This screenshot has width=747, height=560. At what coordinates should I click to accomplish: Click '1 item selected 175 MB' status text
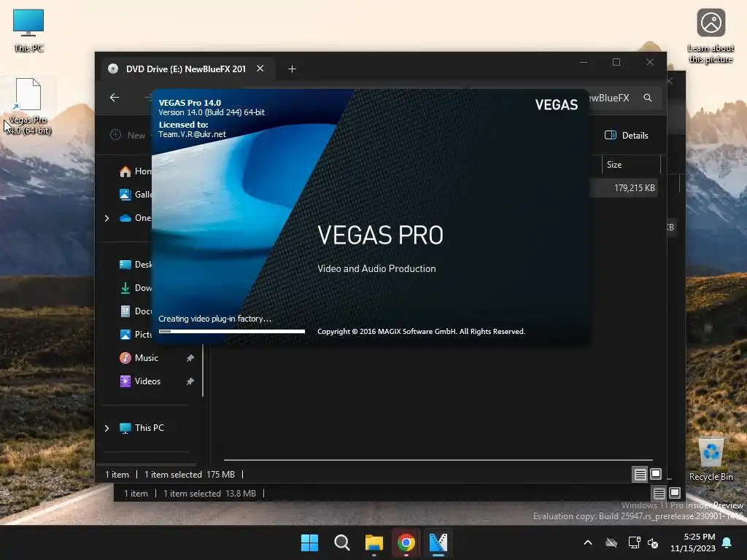coord(190,474)
